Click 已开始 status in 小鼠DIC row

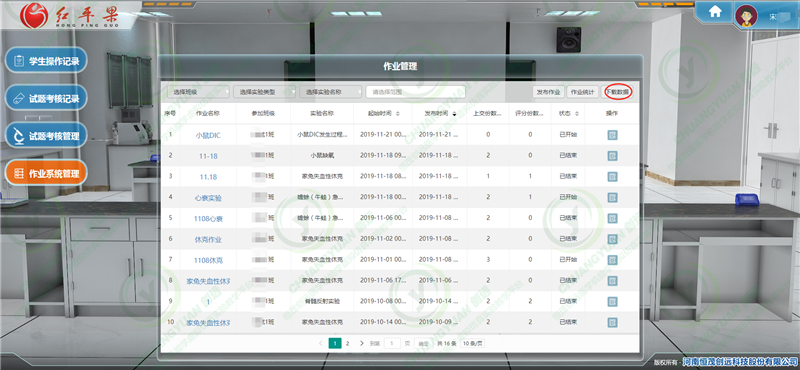pyautogui.click(x=568, y=135)
